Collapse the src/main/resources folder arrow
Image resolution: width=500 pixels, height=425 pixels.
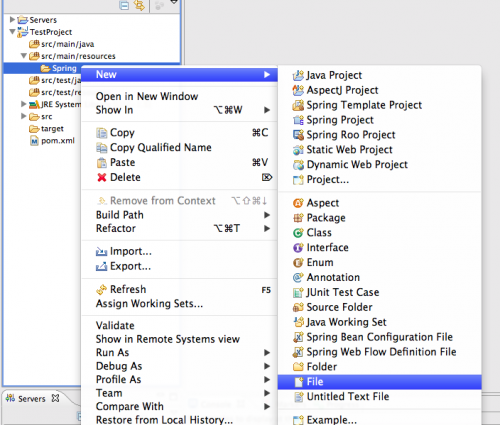pos(24,56)
